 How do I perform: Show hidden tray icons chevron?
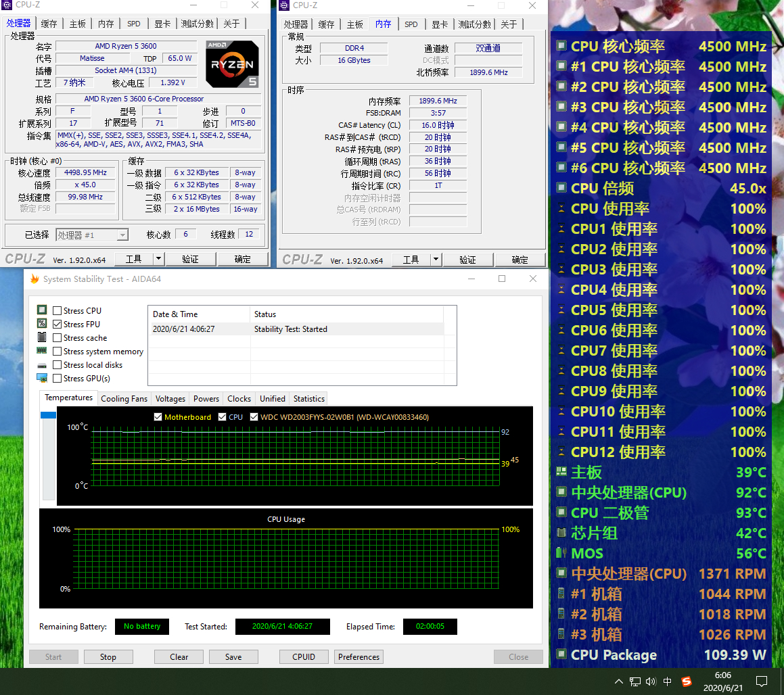click(x=618, y=681)
